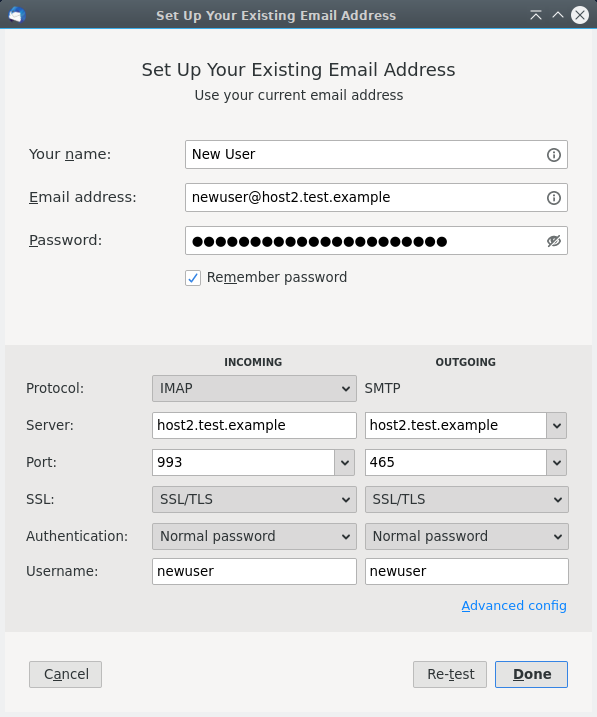Click the Done button
The height and width of the screenshot is (717, 597).
pos(532,674)
